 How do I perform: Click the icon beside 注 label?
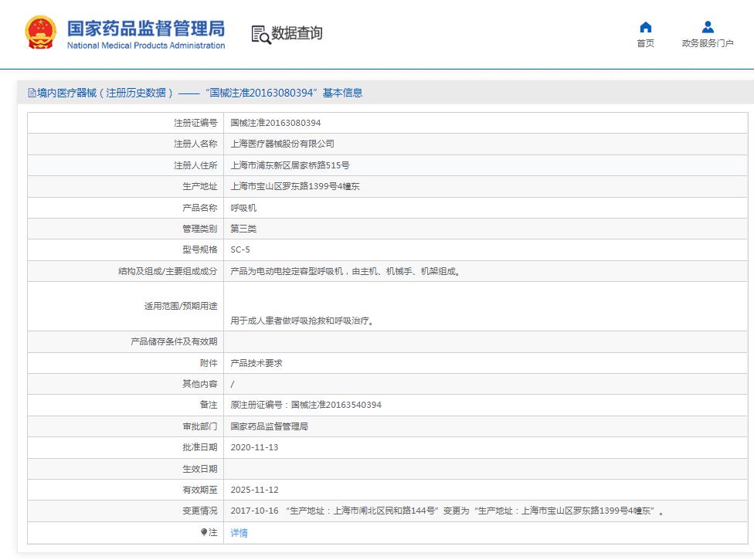(x=204, y=532)
